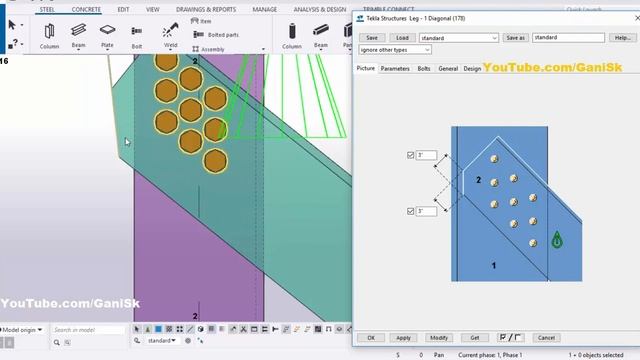Screen dimensions: 640x360
Task: Toggle the 3D cube selection switch
Action: click(201, 329)
